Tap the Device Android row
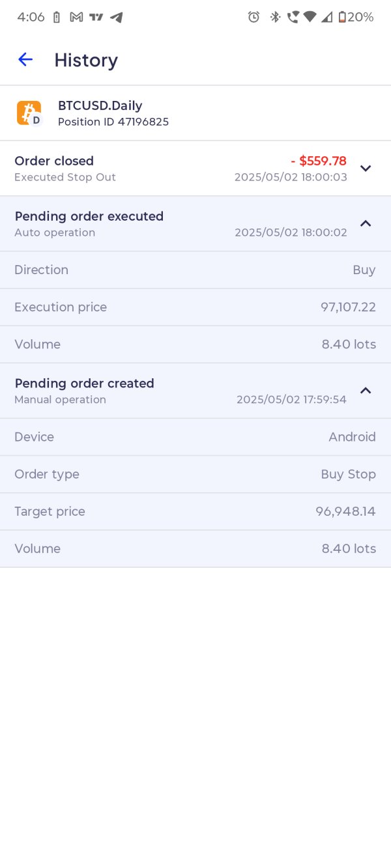The width and height of the screenshot is (391, 868). click(195, 437)
